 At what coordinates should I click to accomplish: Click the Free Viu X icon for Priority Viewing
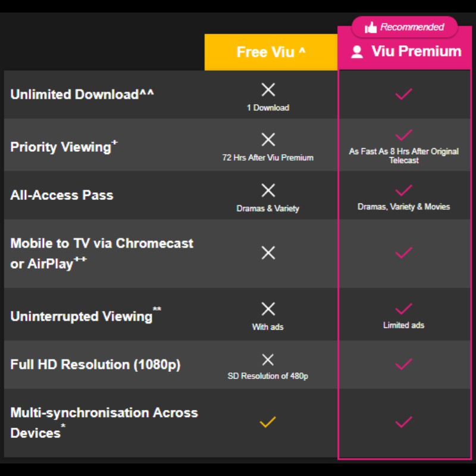click(268, 140)
